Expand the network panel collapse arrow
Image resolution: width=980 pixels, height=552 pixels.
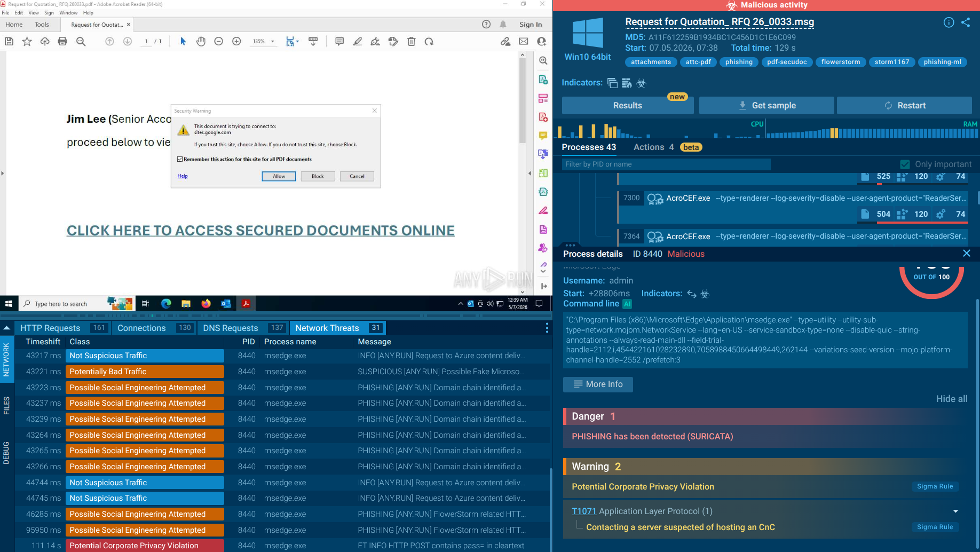pyautogui.click(x=6, y=328)
